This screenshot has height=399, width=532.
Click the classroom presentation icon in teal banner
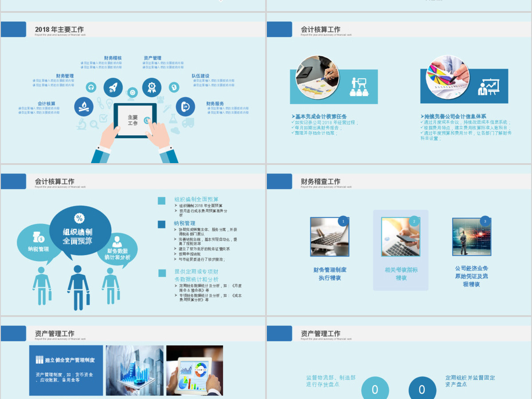click(x=358, y=87)
